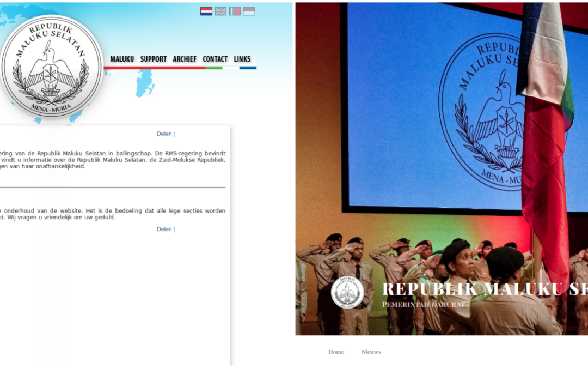Click the small seal logo on the photo banner

(x=347, y=292)
